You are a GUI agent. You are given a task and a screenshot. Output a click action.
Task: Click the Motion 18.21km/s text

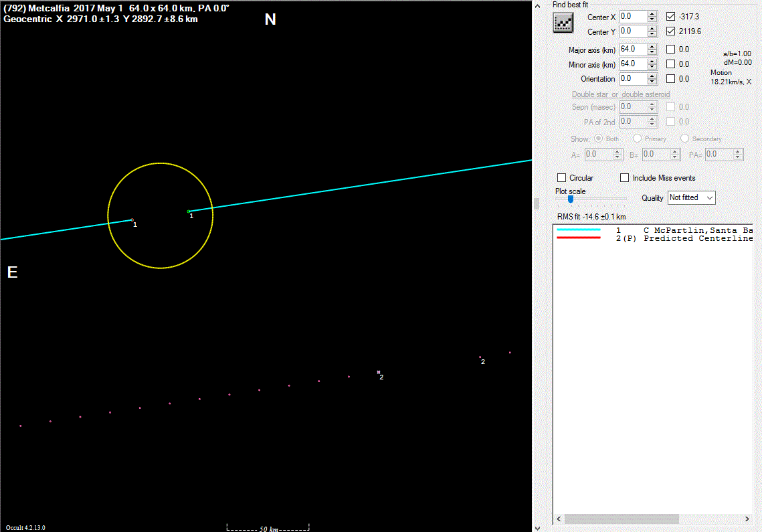731,78
